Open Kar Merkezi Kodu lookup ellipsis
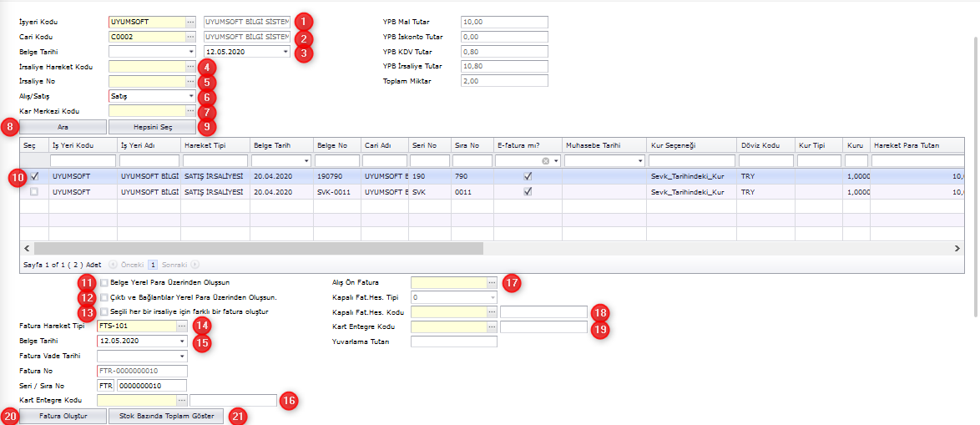Image resolution: width=980 pixels, height=425 pixels. coord(190,111)
